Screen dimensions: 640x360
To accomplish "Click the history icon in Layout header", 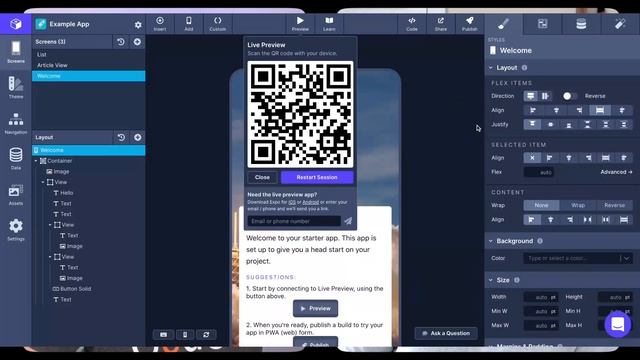I will [x=121, y=138].
